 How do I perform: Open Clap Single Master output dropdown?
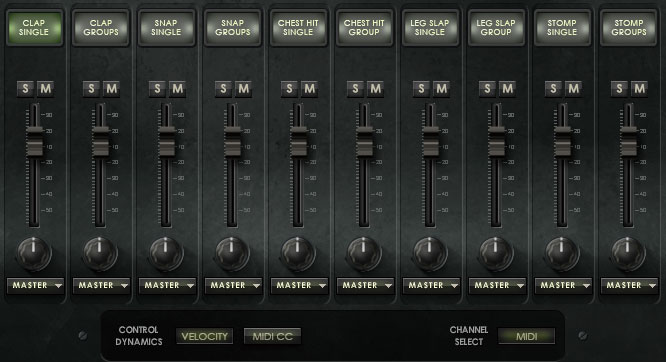[x=35, y=286]
